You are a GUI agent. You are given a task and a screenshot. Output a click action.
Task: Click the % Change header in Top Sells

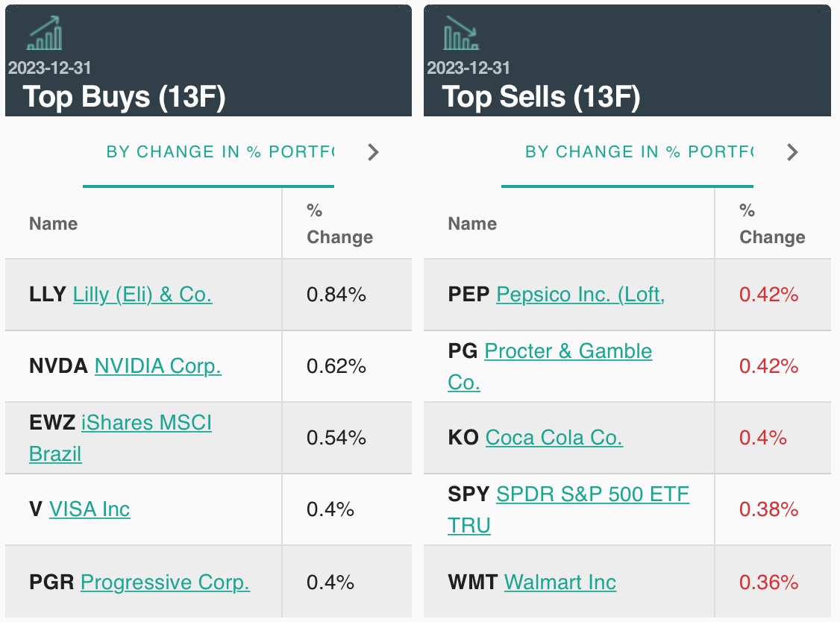pos(772,224)
